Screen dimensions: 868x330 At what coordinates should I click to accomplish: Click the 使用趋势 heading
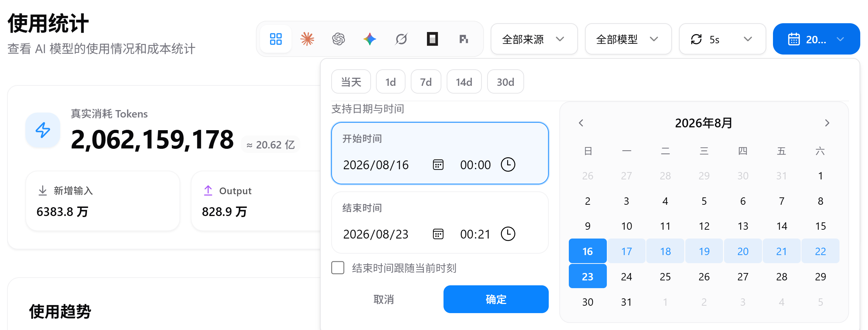pos(60,311)
